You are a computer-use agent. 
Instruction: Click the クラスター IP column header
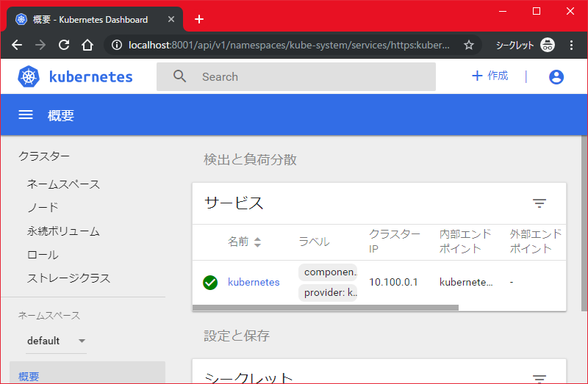tap(395, 242)
